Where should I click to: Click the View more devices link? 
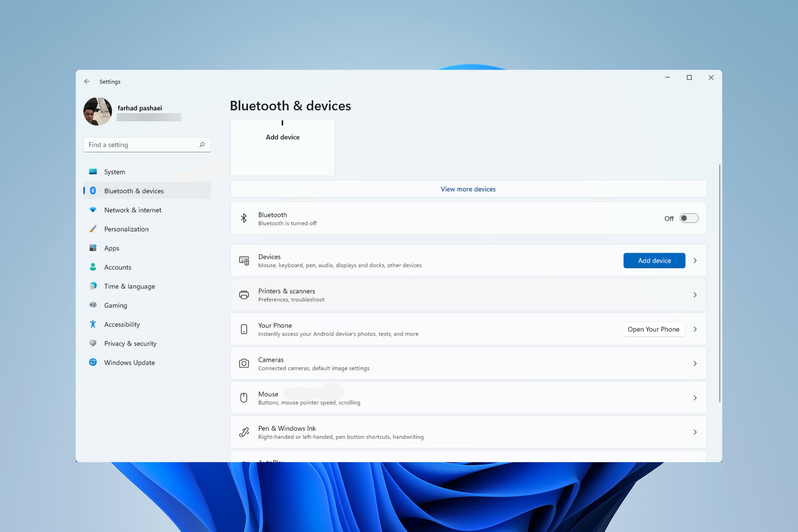pos(468,189)
